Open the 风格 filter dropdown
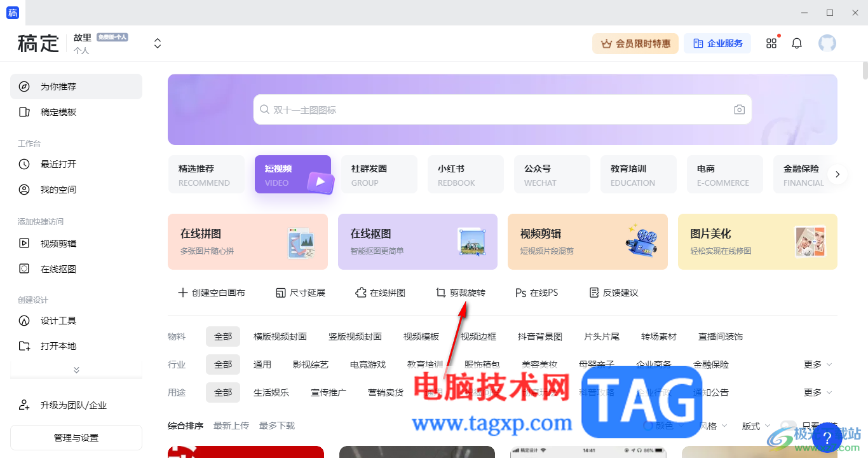 point(712,426)
